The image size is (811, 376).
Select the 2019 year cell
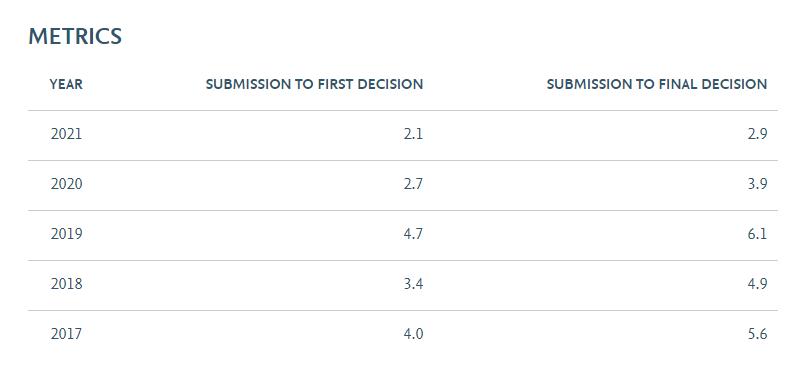66,234
